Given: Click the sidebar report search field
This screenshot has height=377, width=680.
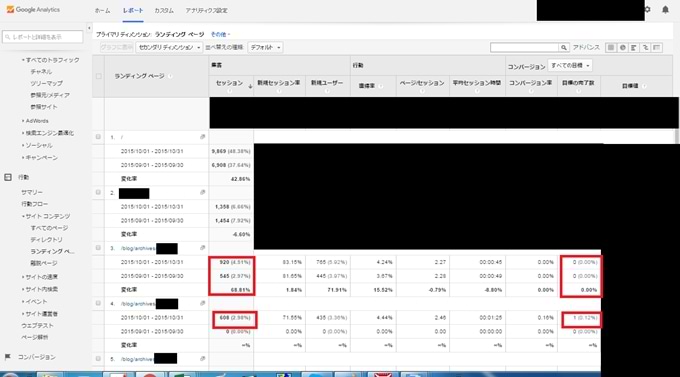Looking at the screenshot, I should (x=42, y=37).
